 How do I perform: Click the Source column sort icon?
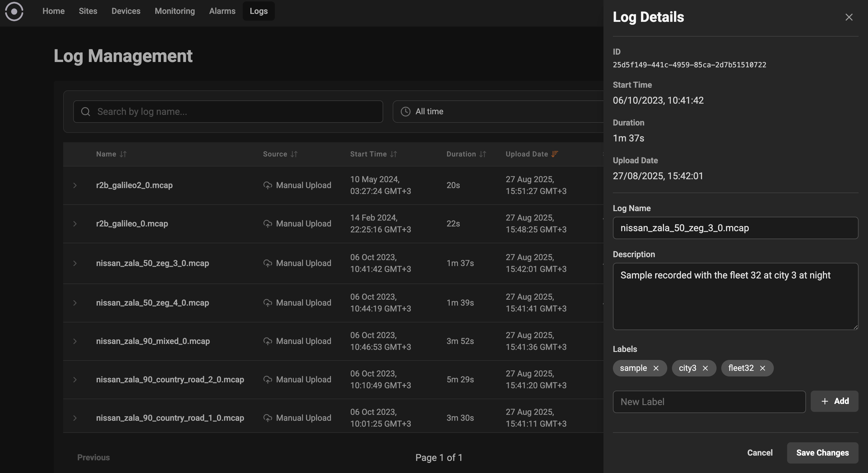click(x=294, y=154)
